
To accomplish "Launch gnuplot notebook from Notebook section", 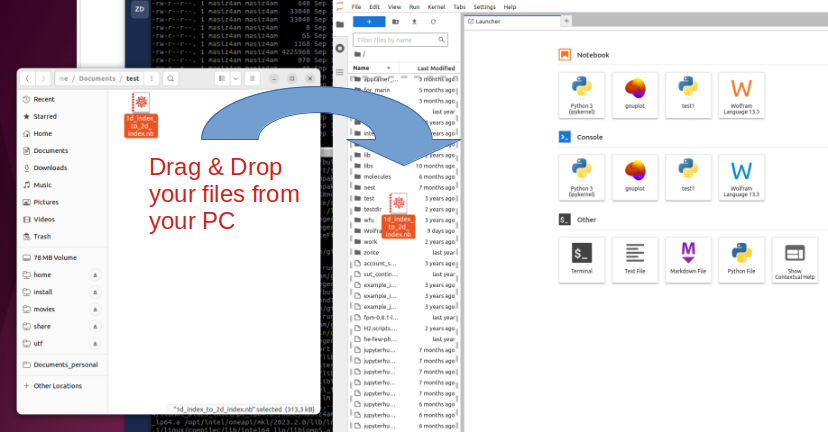I will coord(635,96).
